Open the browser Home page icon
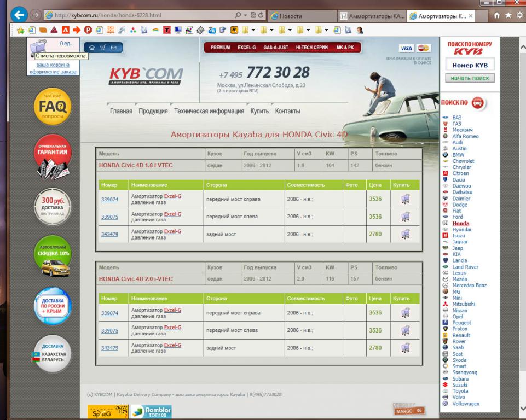The height and width of the screenshot is (420, 526). click(x=497, y=15)
